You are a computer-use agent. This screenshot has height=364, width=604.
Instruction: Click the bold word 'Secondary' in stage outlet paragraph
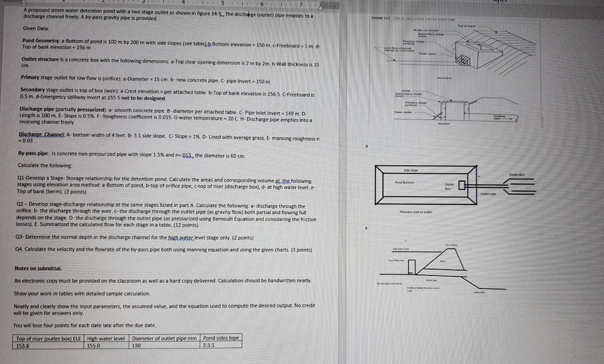pyautogui.click(x=33, y=90)
